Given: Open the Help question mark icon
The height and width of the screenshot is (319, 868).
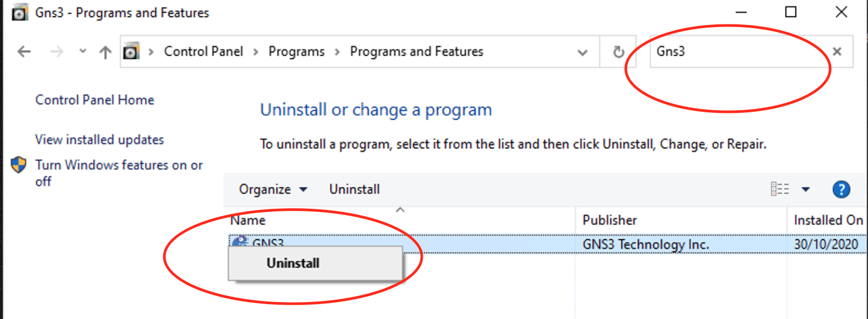Looking at the screenshot, I should click(841, 189).
